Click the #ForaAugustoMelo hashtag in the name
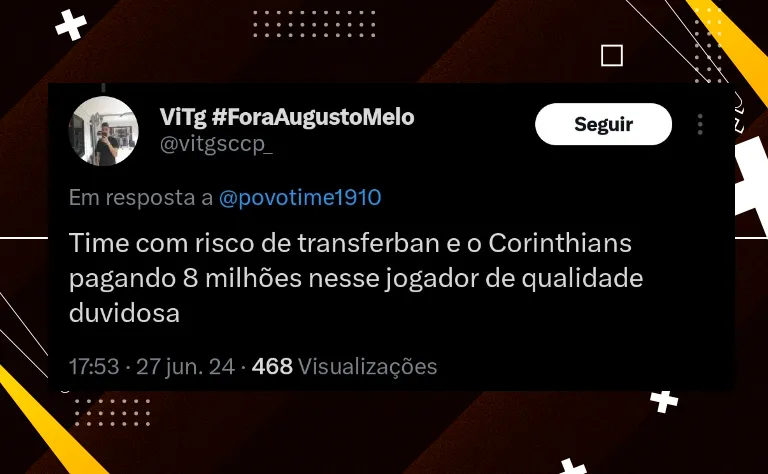 [x=313, y=117]
